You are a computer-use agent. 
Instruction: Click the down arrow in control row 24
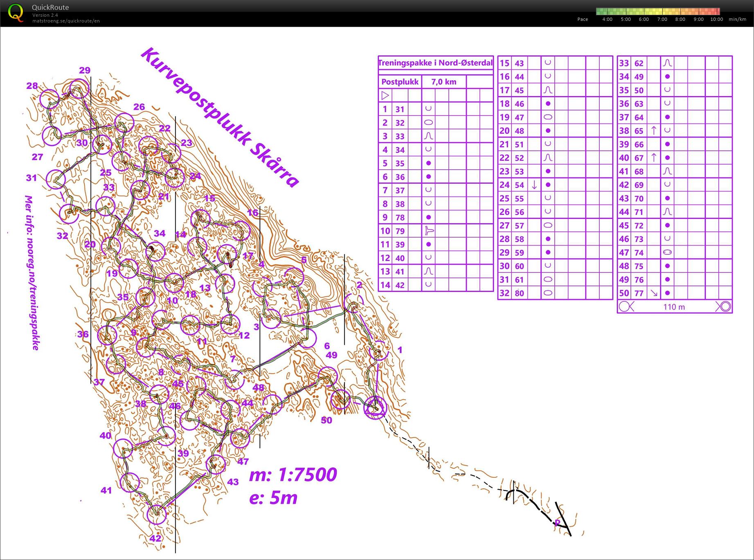pos(534,185)
